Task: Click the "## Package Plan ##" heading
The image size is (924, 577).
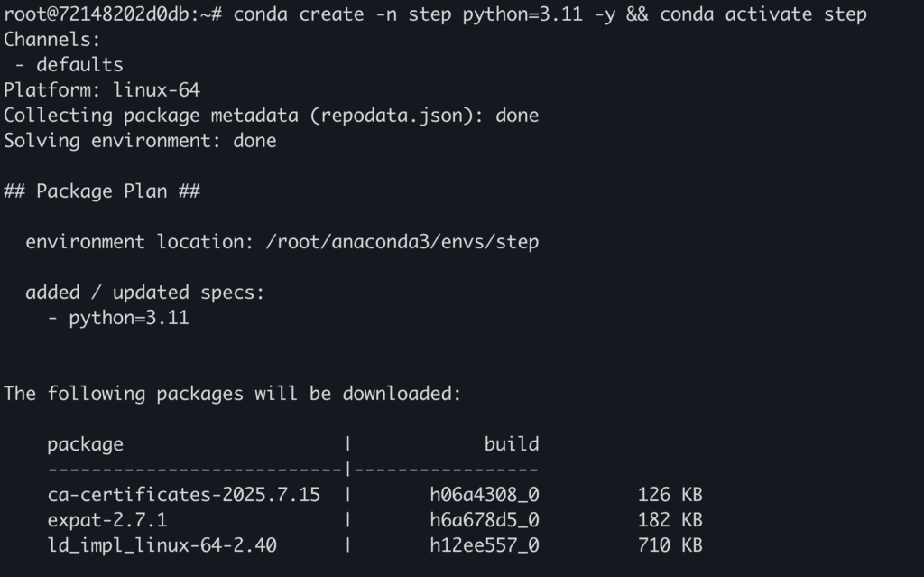Action: coord(102,191)
